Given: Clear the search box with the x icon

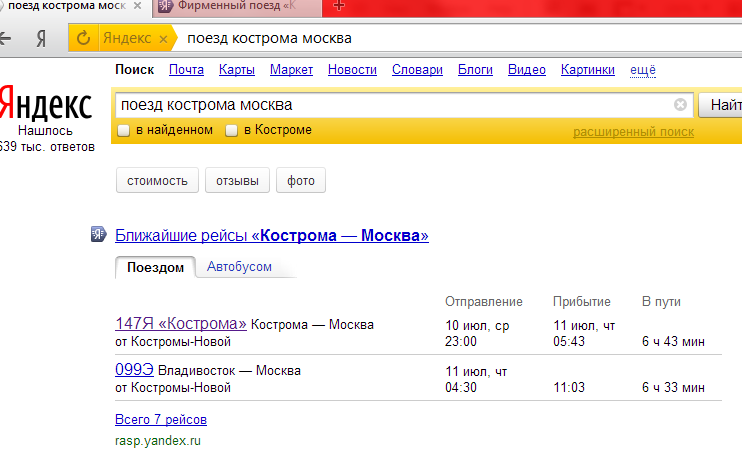Looking at the screenshot, I should pos(680,104).
